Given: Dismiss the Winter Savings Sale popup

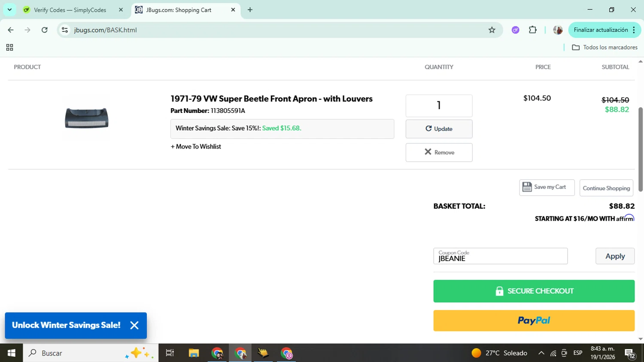Looking at the screenshot, I should pyautogui.click(x=134, y=325).
